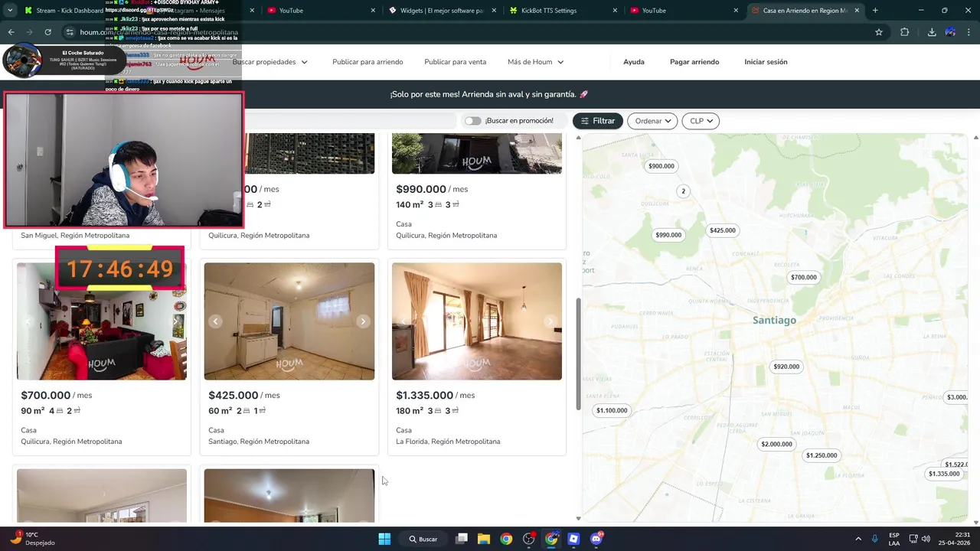
Task: Expand the Buscar propiedades menu
Action: [x=270, y=62]
